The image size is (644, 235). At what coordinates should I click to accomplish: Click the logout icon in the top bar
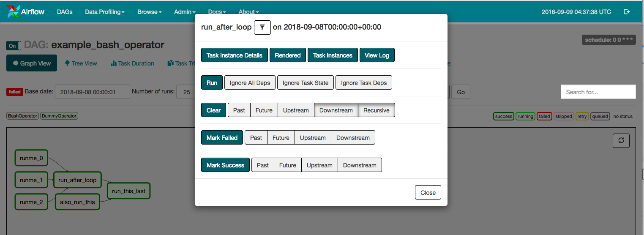click(x=627, y=12)
